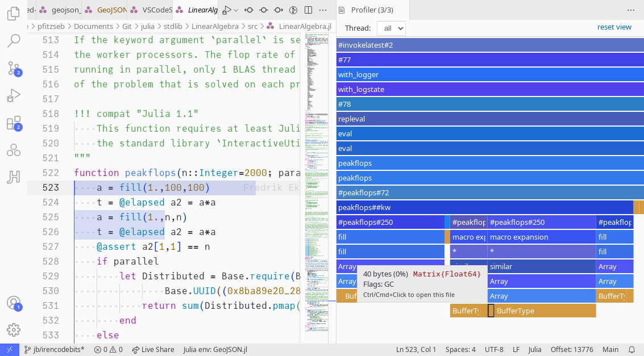
Task: Click the jb/irencodebits branch indicator
Action: (x=54, y=350)
